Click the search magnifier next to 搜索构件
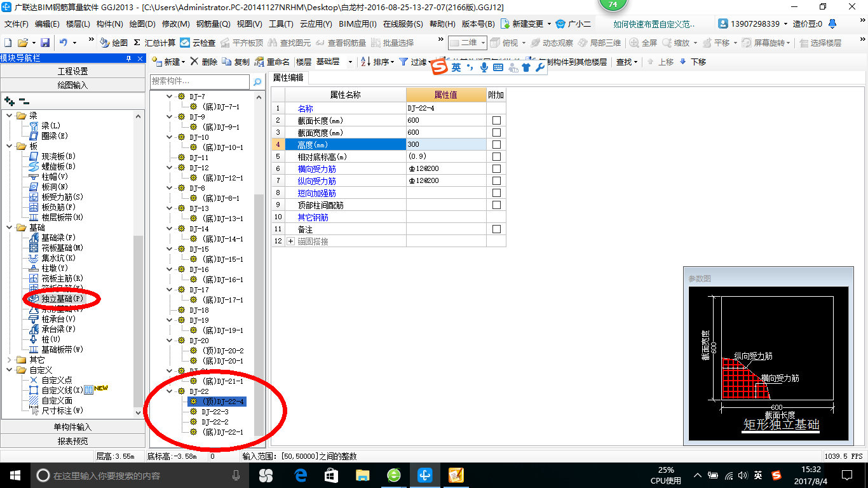This screenshot has width=868, height=488. click(257, 82)
